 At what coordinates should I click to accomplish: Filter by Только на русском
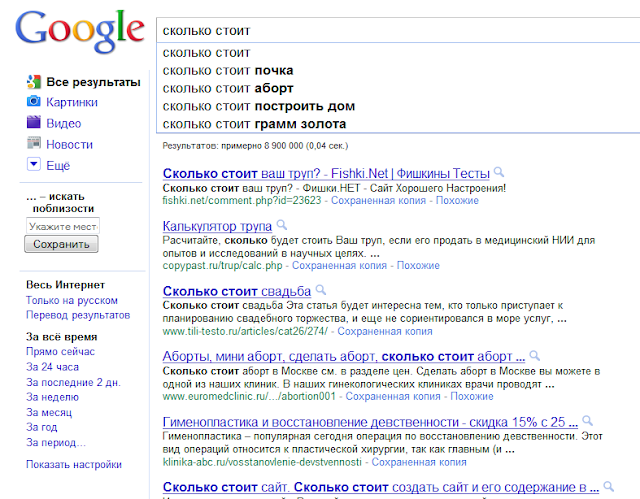[72, 300]
